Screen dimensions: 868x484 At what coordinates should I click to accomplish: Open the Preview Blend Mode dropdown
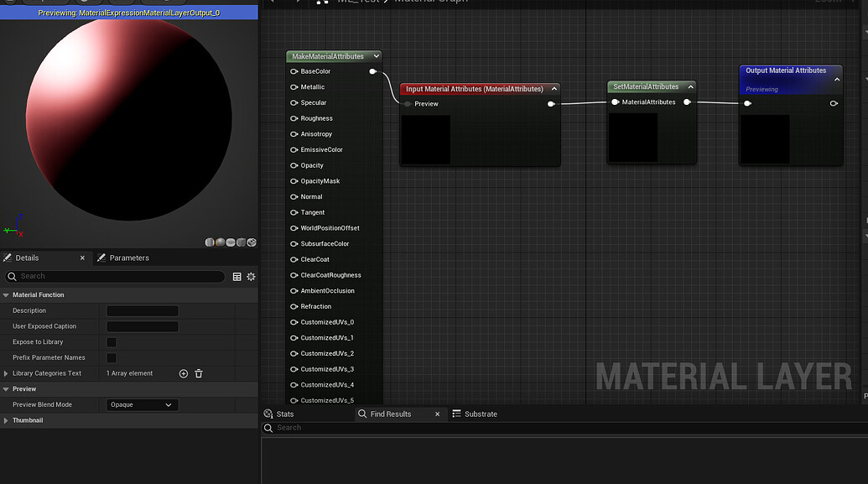click(x=141, y=404)
